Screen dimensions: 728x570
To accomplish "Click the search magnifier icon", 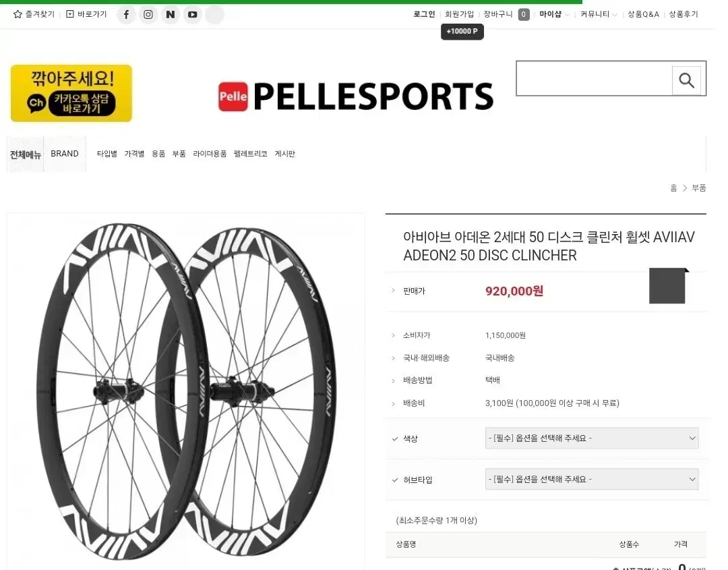I will point(686,79).
